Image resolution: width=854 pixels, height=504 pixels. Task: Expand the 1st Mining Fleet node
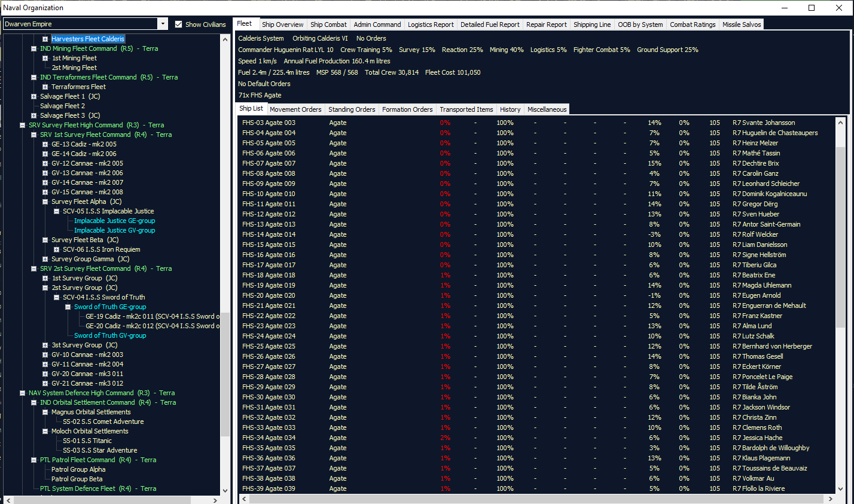tap(45, 58)
